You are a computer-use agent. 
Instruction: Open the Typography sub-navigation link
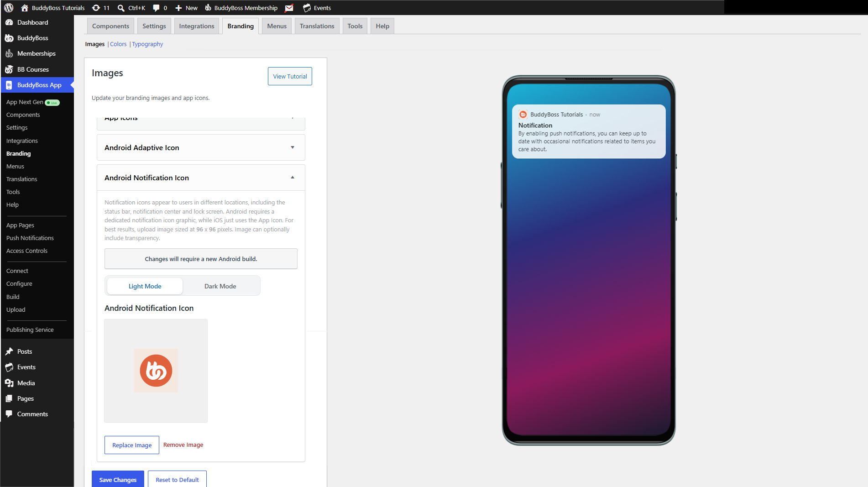(x=147, y=44)
